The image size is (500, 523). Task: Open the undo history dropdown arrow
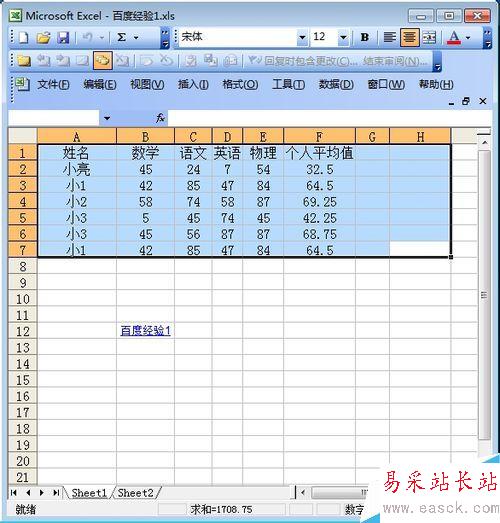coord(102,38)
